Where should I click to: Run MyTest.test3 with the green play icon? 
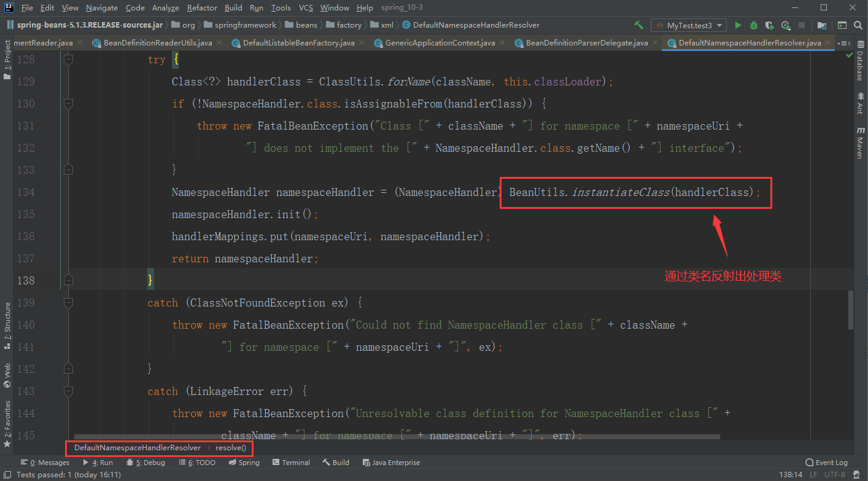tap(738, 25)
